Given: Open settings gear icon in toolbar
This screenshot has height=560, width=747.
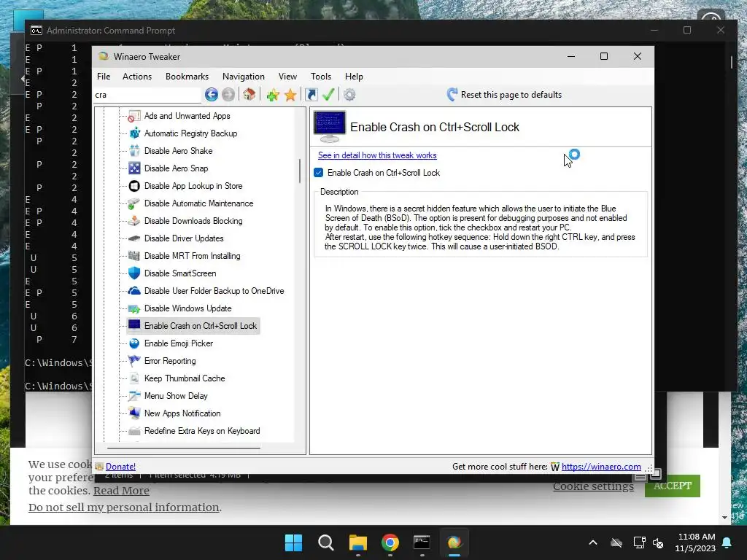Looking at the screenshot, I should click(349, 95).
